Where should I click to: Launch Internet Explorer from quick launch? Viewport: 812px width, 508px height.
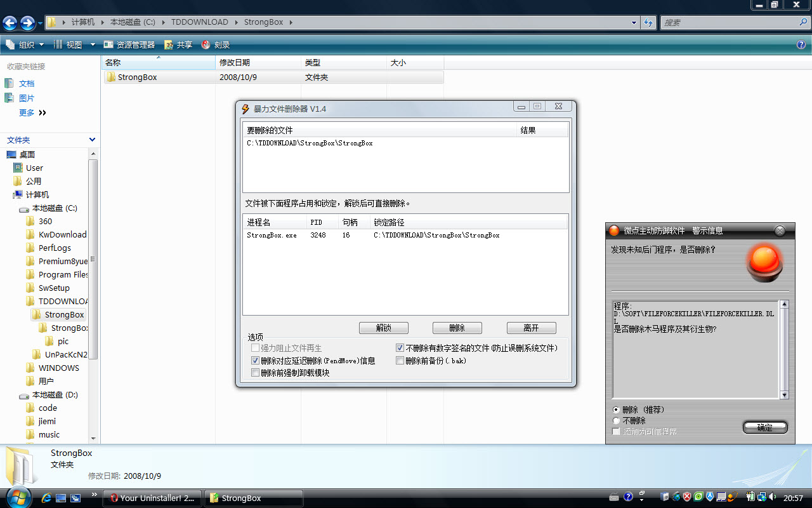click(46, 498)
